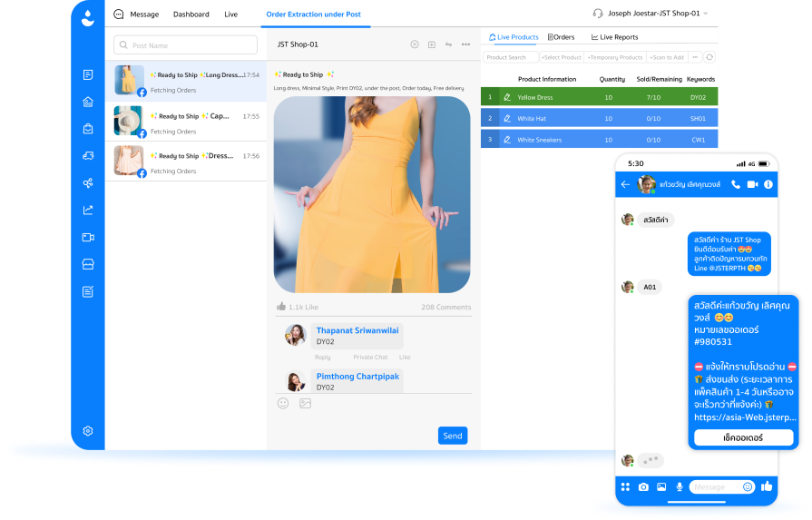The height and width of the screenshot is (520, 812).
Task: Click the water-drop app logo
Action: point(88,18)
